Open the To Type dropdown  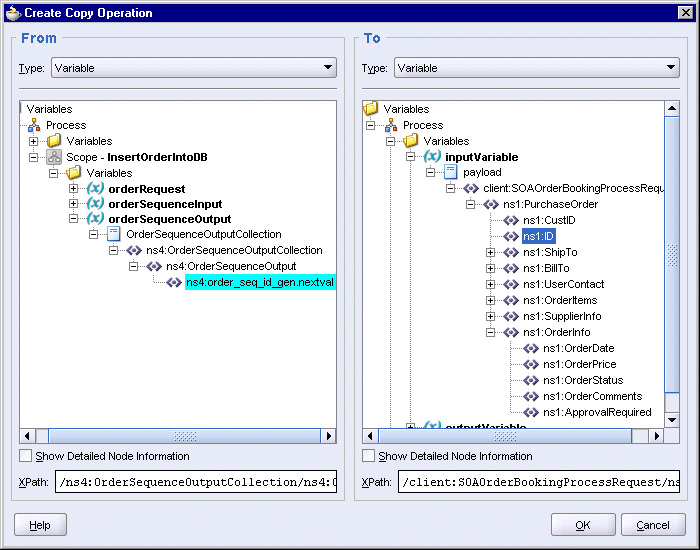click(537, 68)
